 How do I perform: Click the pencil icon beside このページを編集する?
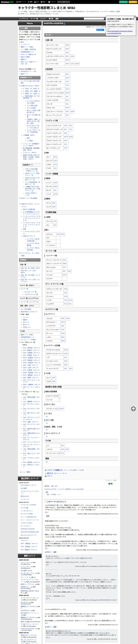(46, 470)
